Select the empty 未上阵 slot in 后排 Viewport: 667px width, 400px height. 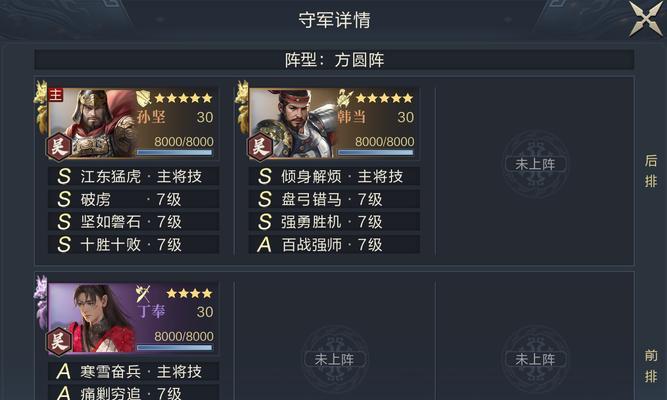(x=535, y=164)
